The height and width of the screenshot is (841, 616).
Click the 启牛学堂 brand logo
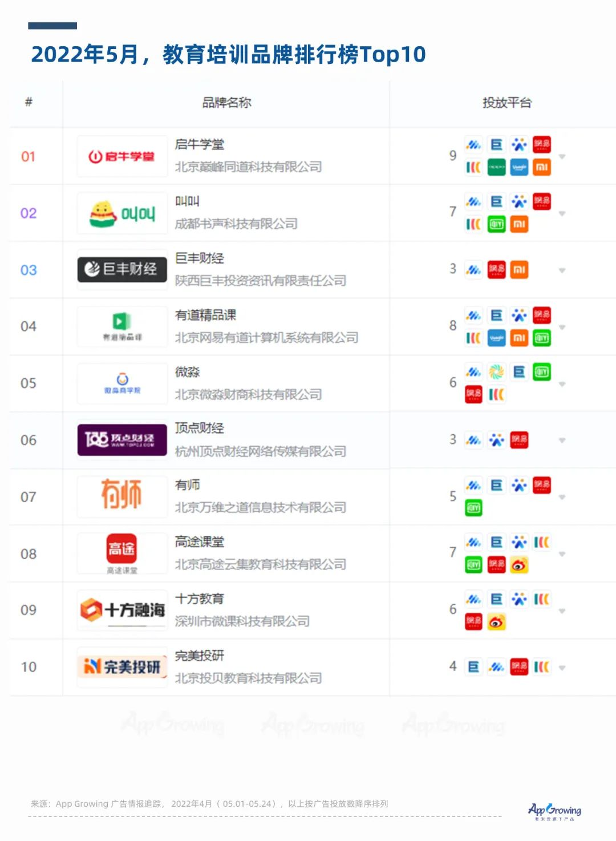[x=122, y=156]
